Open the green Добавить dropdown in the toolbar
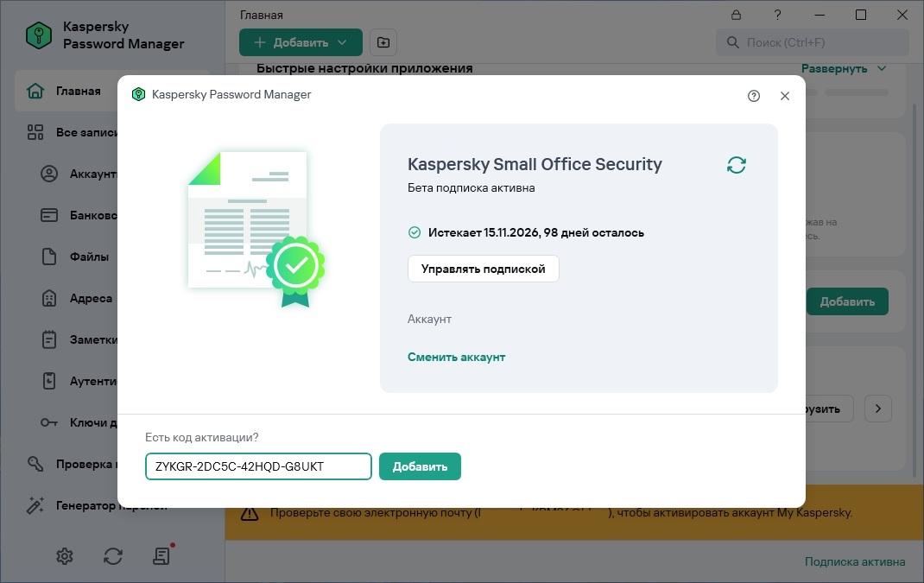 tap(301, 42)
